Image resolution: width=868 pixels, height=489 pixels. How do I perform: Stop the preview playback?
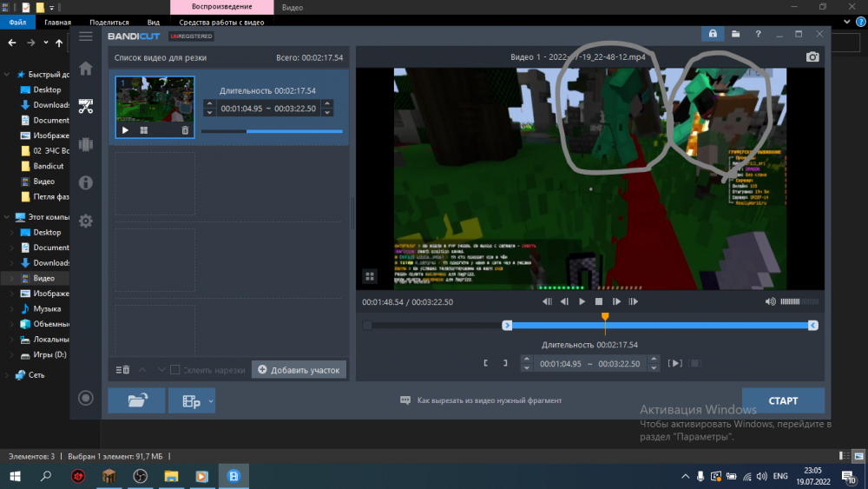[598, 301]
